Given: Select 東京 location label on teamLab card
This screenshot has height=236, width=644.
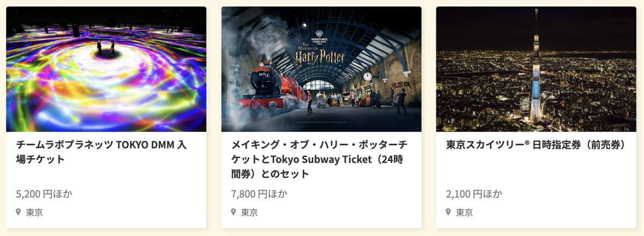Looking at the screenshot, I should pos(34,212).
